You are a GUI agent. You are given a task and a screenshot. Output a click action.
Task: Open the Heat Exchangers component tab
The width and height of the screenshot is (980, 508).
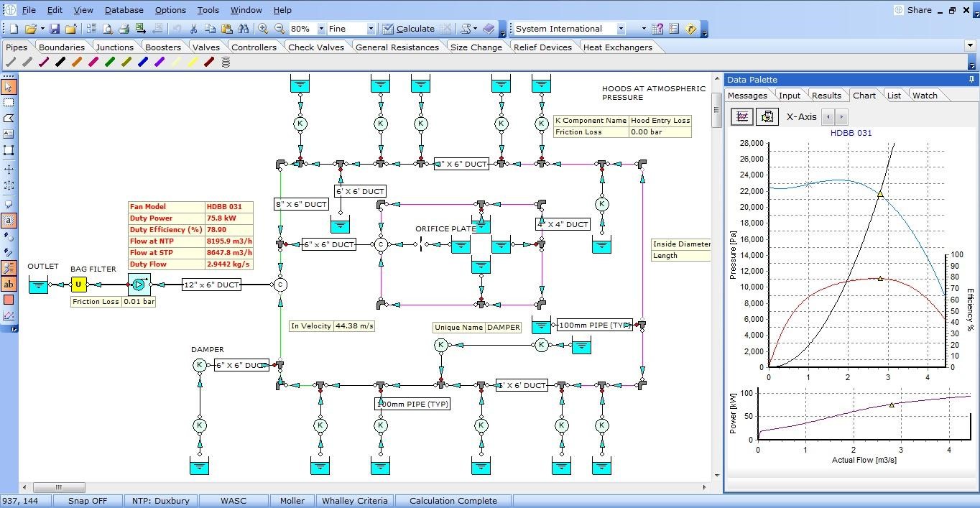(x=619, y=46)
